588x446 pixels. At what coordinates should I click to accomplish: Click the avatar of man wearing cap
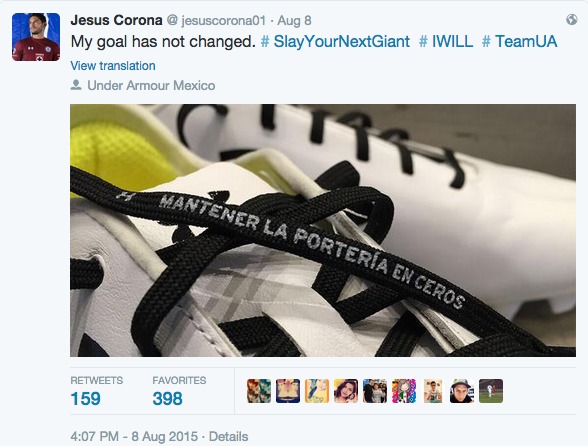pyautogui.click(x=462, y=391)
